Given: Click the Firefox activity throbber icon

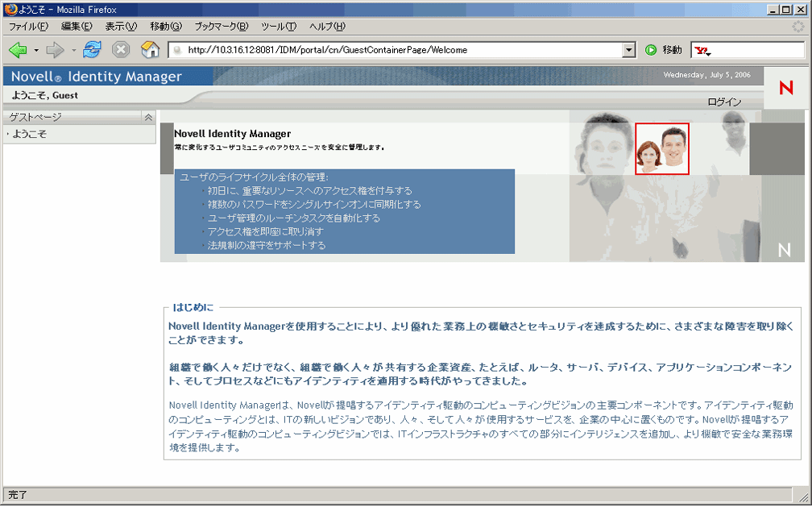Looking at the screenshot, I should (x=798, y=27).
